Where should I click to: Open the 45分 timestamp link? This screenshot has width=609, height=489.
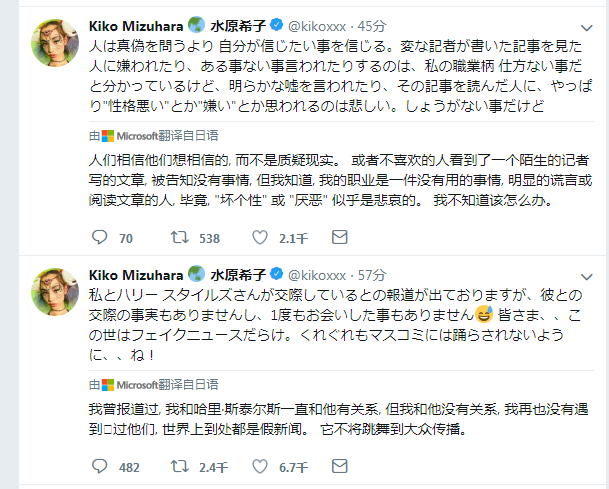coord(372,26)
